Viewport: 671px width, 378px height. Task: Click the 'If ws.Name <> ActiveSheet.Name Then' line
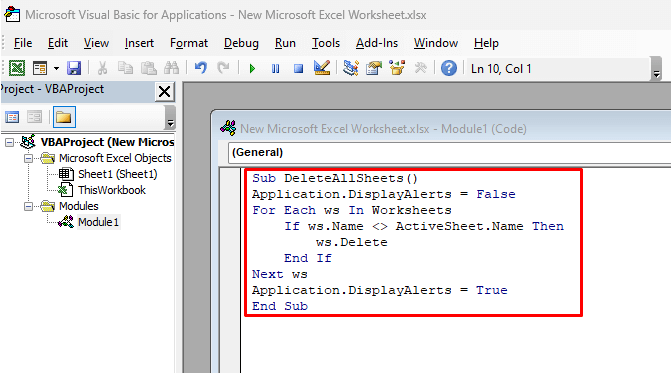[x=424, y=226]
